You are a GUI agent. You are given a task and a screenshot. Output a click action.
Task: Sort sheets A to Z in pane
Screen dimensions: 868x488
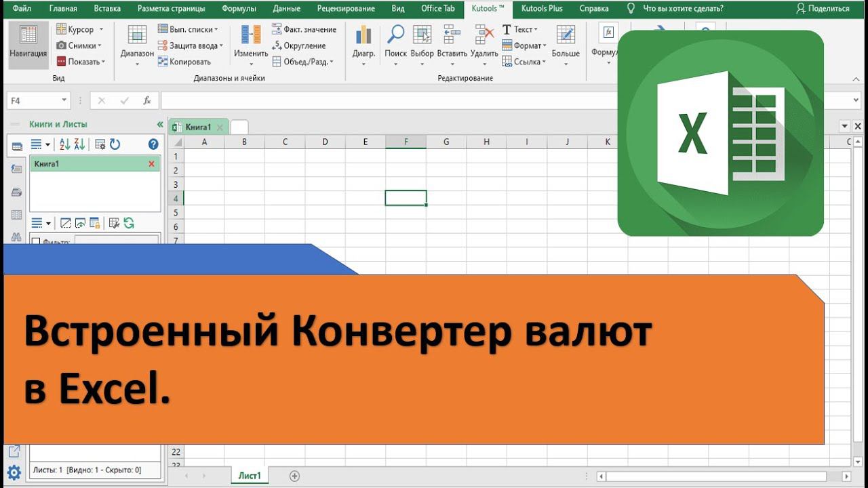coord(64,144)
